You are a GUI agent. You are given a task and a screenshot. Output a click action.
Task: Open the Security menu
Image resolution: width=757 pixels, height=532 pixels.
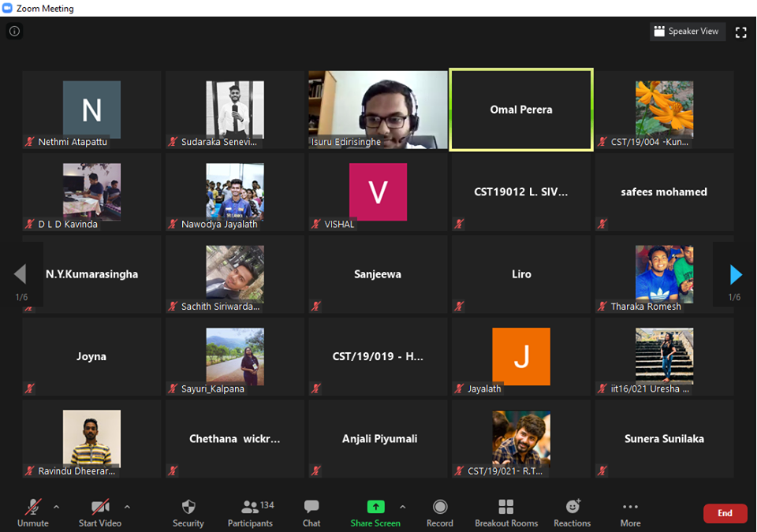tap(188, 513)
